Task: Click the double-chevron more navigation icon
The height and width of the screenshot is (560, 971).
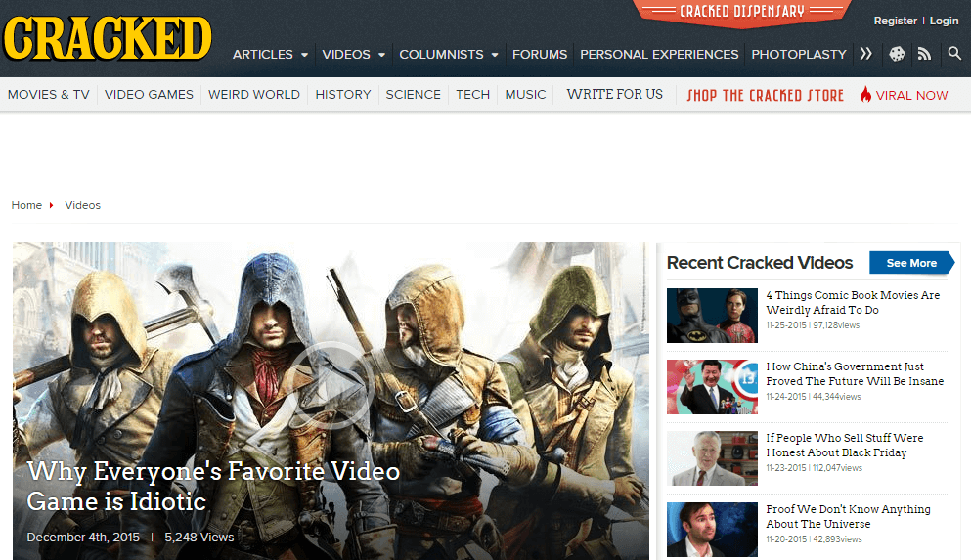Action: (865, 54)
